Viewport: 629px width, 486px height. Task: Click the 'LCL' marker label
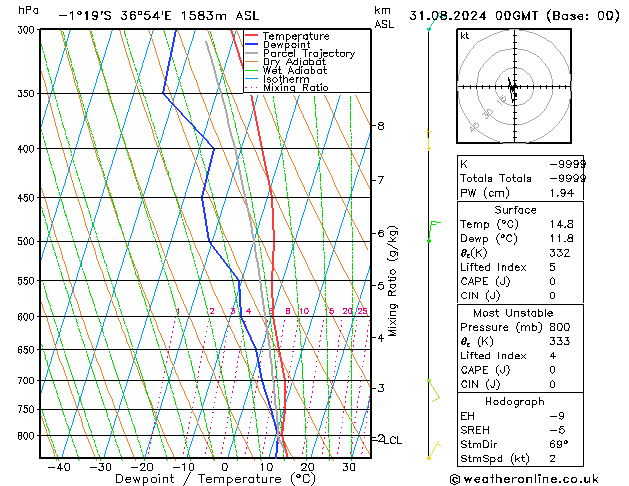(x=393, y=440)
